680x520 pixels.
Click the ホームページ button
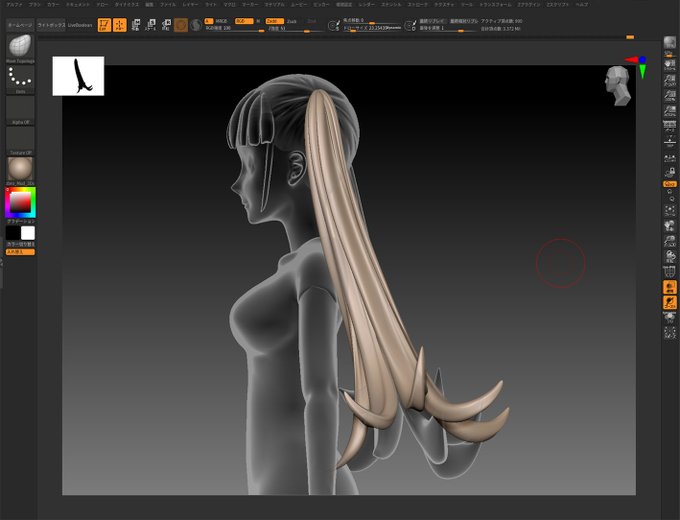coord(20,25)
